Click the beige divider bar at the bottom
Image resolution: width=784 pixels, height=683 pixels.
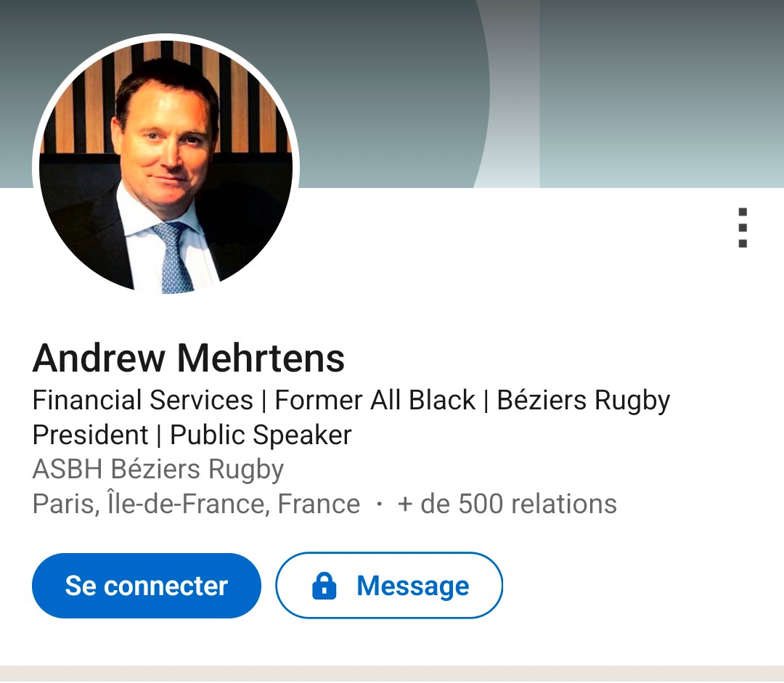[392, 674]
